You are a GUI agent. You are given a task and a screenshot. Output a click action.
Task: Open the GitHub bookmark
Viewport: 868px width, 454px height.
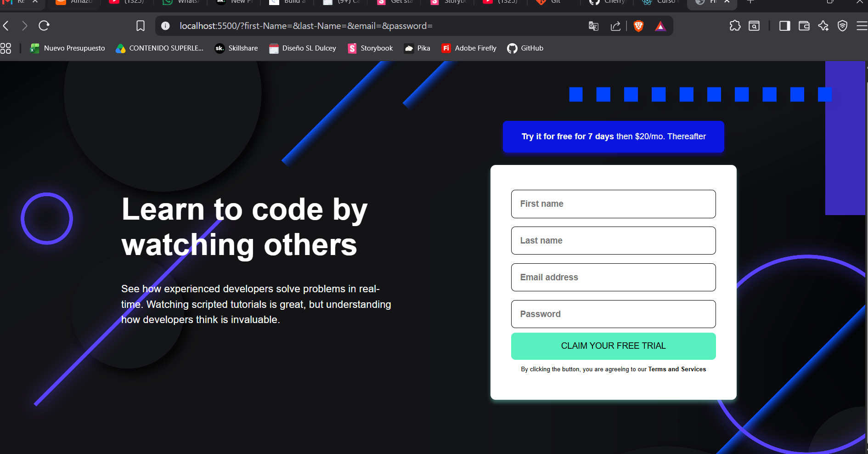coord(525,48)
